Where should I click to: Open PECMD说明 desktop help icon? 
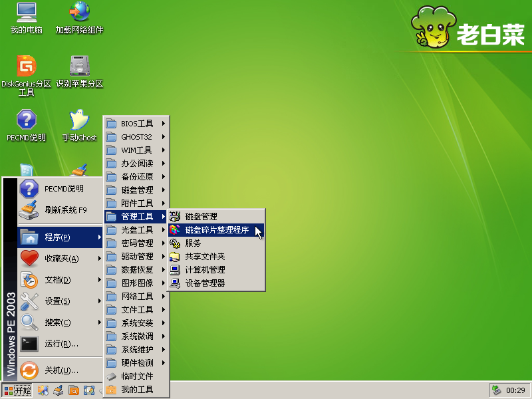[27, 125]
